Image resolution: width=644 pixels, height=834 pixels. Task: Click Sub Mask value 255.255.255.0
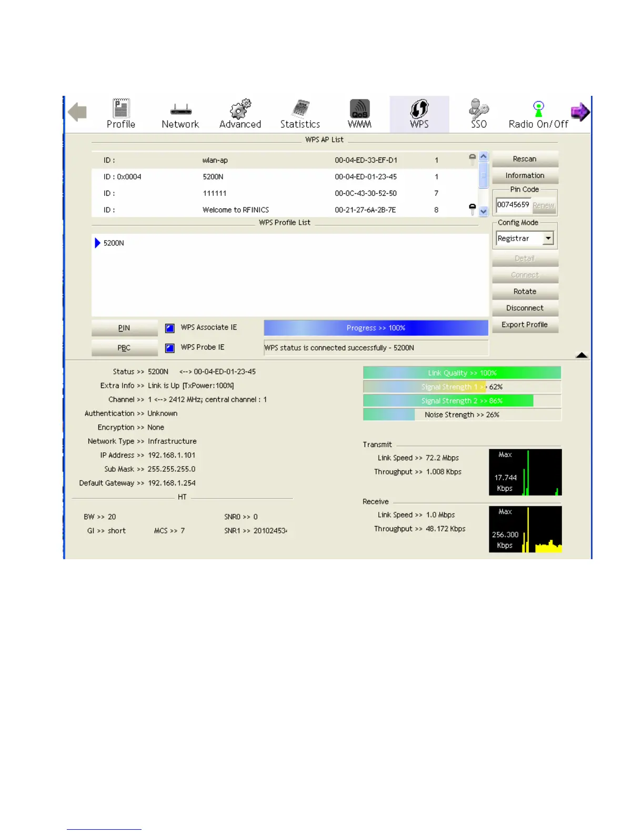[x=172, y=469]
